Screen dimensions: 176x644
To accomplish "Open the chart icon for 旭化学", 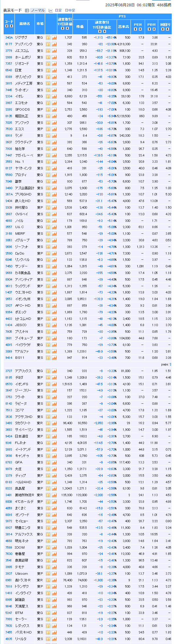I will [x=54, y=149].
